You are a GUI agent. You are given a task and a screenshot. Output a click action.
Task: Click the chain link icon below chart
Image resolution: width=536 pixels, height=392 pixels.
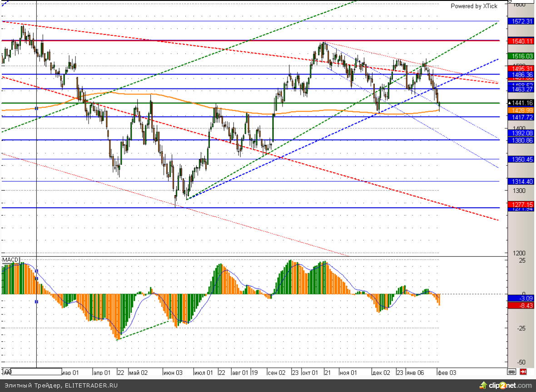[511, 372]
